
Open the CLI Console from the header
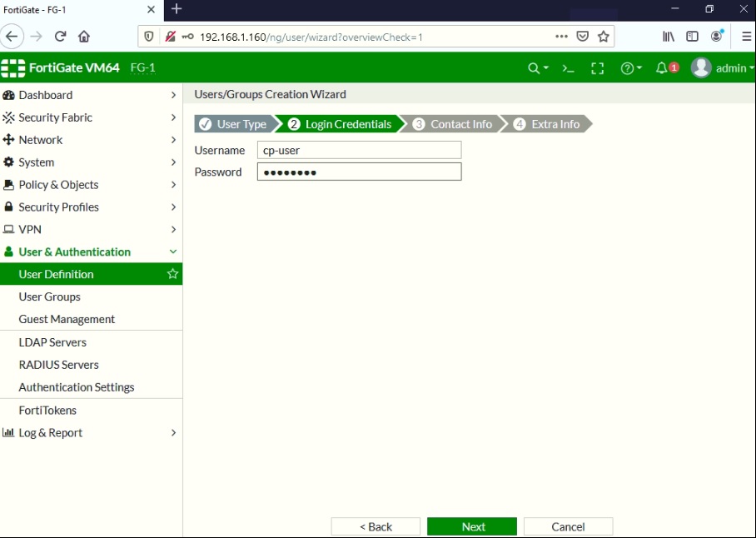click(x=568, y=67)
